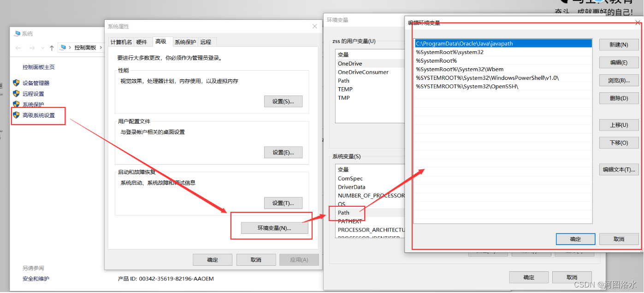Select the C:\ProgramData\Oracle\Java\javapath entry
The height and width of the screenshot is (293, 644).
(x=464, y=44)
